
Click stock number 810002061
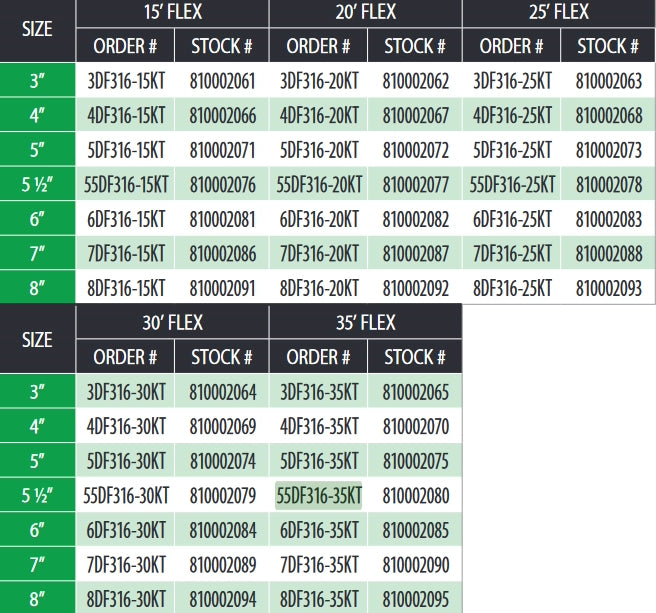[222, 81]
